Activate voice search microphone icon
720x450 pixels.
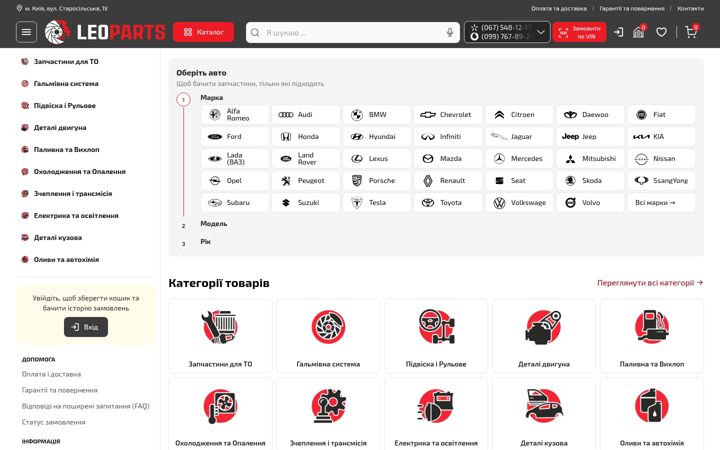coord(450,33)
